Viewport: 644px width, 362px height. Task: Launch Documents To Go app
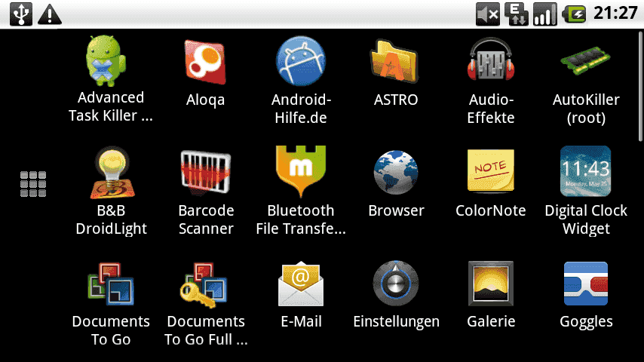[x=111, y=284]
